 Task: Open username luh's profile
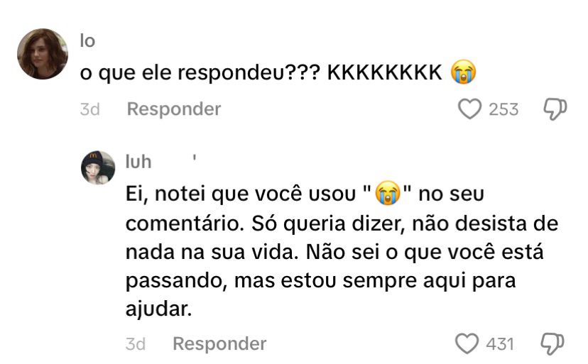click(138, 162)
